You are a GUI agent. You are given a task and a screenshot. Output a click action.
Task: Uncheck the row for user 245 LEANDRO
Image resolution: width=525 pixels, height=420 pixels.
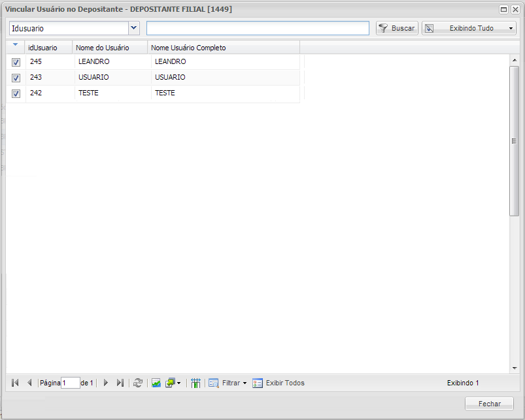click(16, 62)
